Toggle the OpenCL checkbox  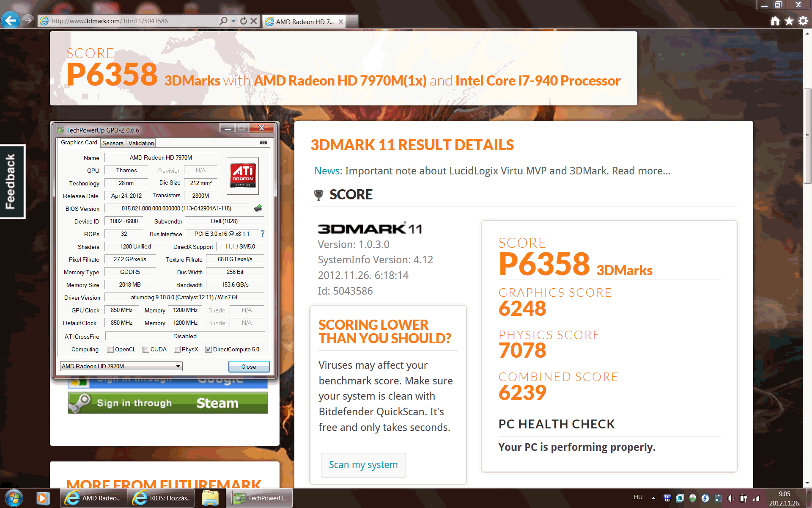(x=110, y=349)
